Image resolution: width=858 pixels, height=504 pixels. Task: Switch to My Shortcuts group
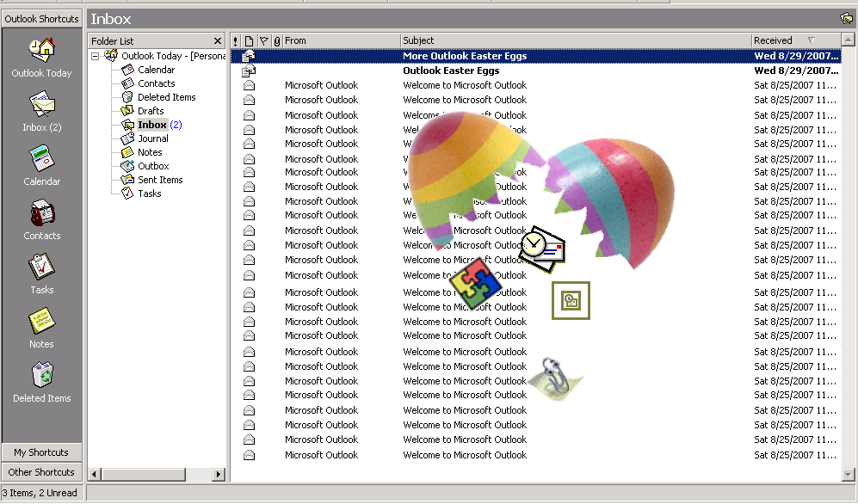pyautogui.click(x=41, y=452)
